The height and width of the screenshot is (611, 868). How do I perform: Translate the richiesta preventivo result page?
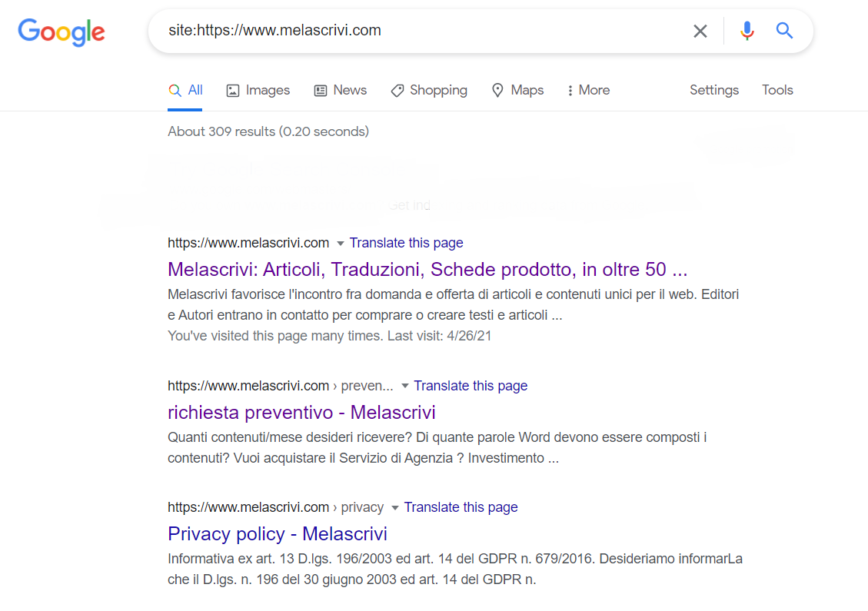(471, 386)
